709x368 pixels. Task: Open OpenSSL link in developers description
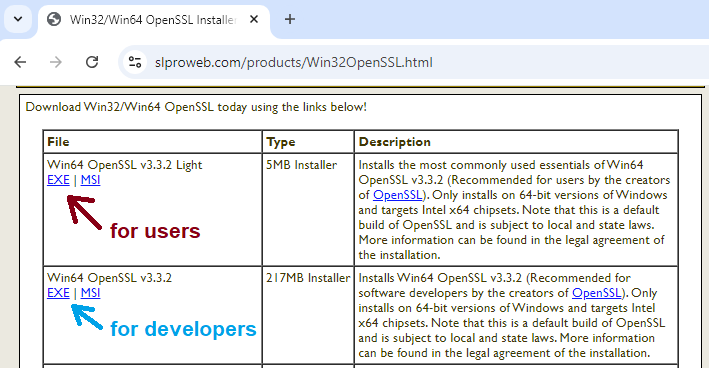[596, 293]
